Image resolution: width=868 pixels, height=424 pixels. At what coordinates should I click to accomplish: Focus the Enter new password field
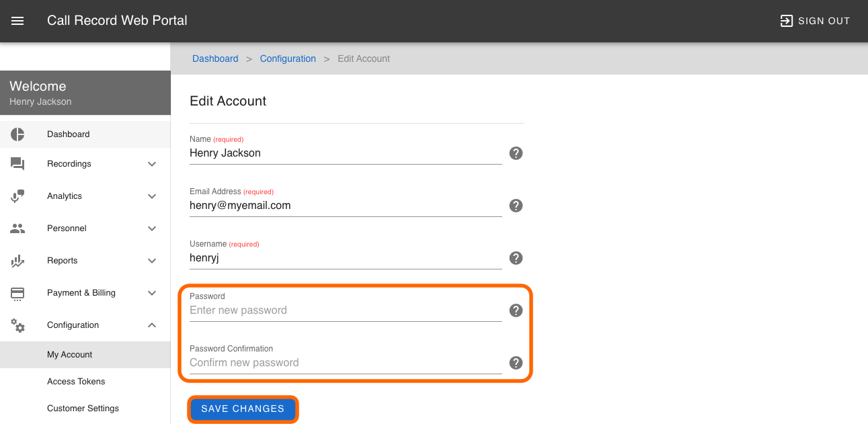346,310
